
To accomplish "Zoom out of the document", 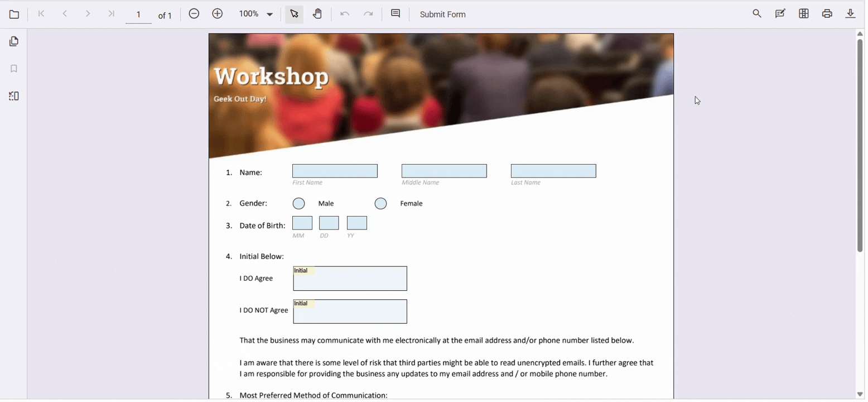I will [194, 13].
